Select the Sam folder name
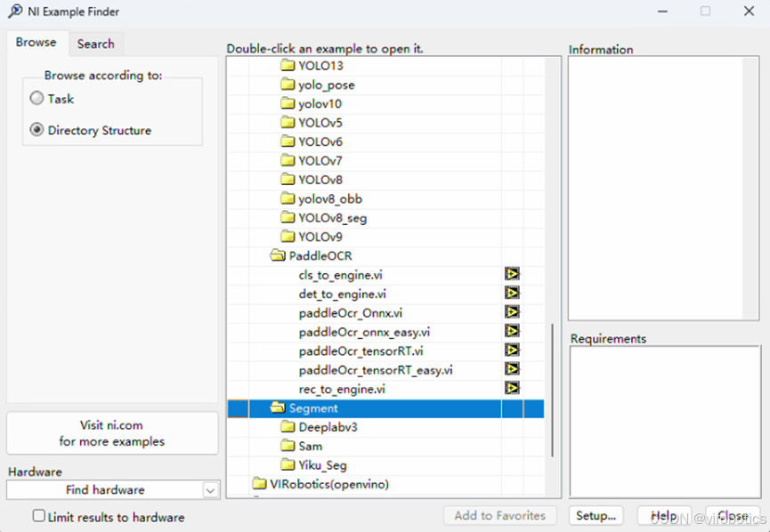This screenshot has width=770, height=532. (x=311, y=446)
